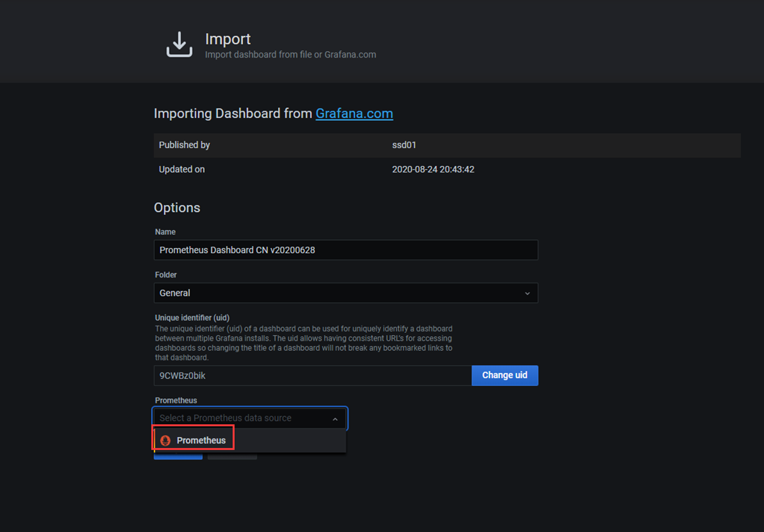Click the subtitle Import dashboard from file
The height and width of the screenshot is (532, 764).
pos(290,55)
